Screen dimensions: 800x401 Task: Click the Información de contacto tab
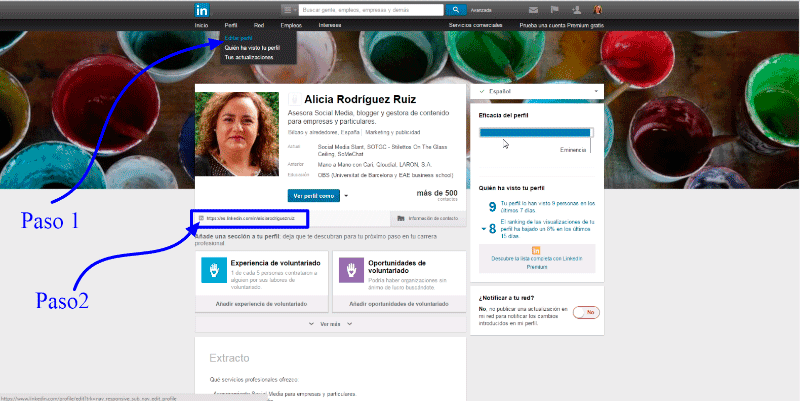pyautogui.click(x=427, y=218)
